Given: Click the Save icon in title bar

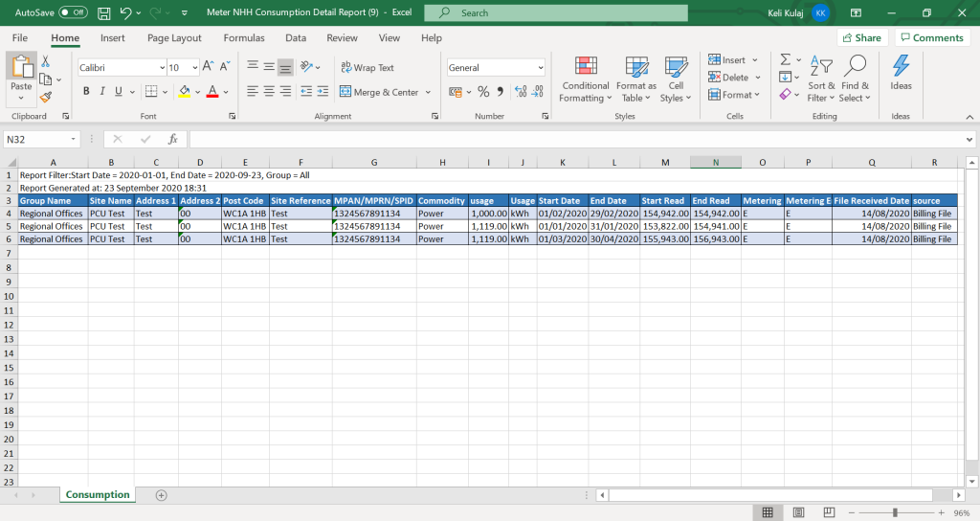Looking at the screenshot, I should [103, 13].
